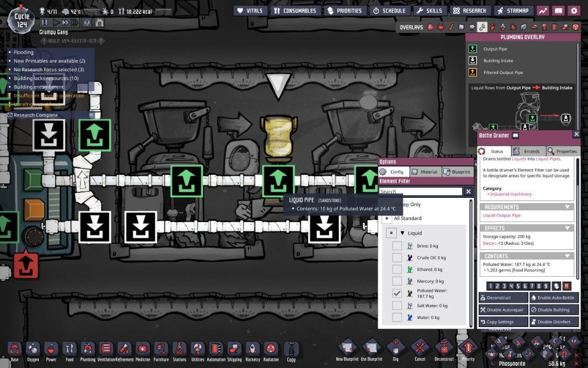Screen dimensions: 588x368
Task: Click the Disable Disinfect button
Action: pos(554,322)
